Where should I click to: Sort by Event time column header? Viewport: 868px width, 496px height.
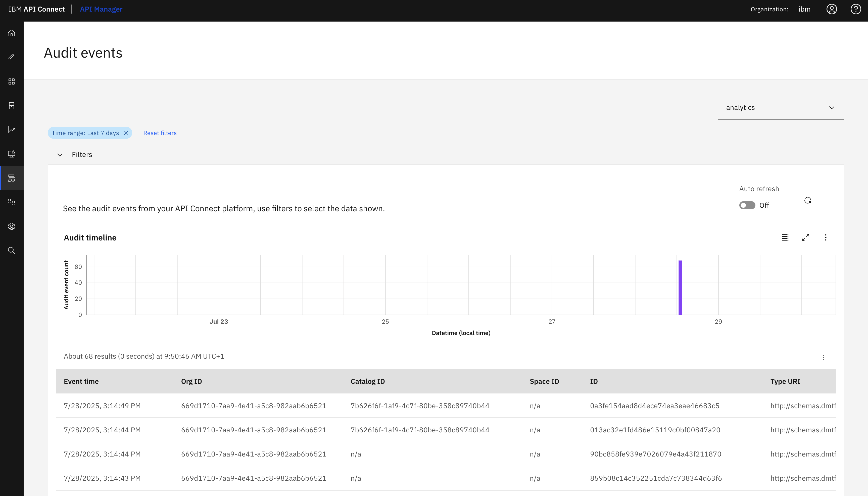tap(81, 382)
